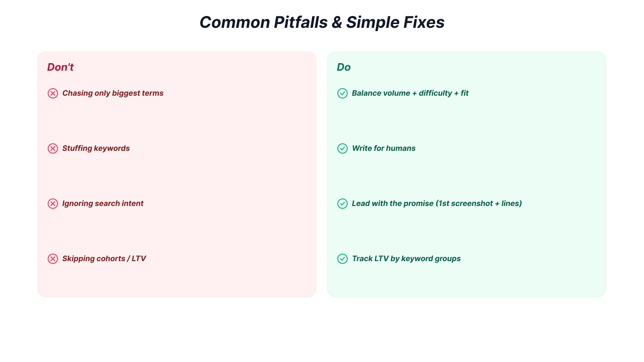644x362 pixels.
Task: Click the Write for humans text
Action: pos(384,148)
